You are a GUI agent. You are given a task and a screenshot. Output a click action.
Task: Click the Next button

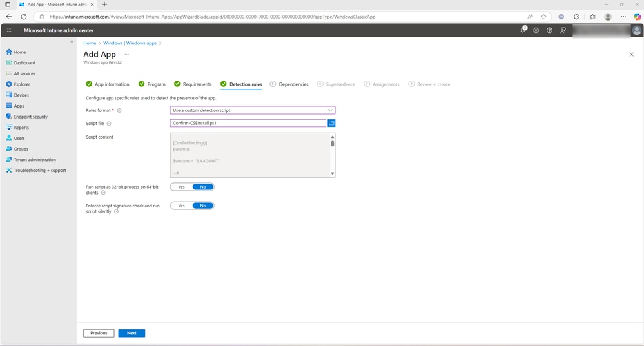coord(132,333)
